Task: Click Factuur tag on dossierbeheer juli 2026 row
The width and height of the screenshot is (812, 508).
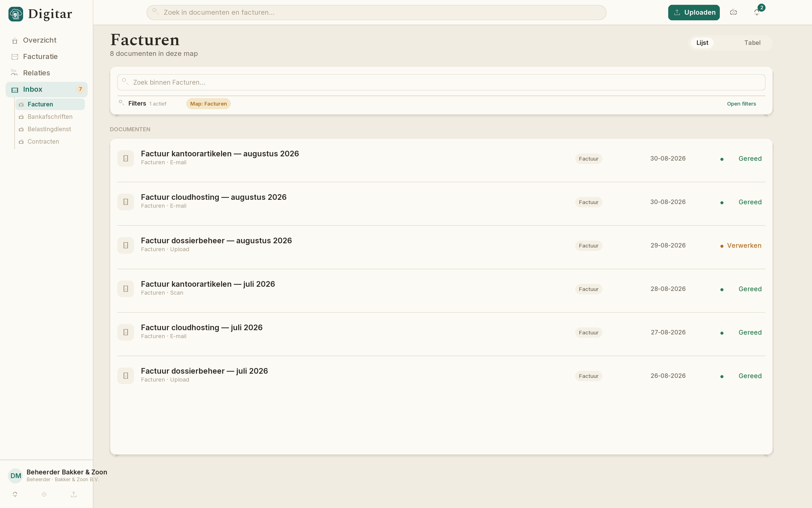Action: [588, 376]
